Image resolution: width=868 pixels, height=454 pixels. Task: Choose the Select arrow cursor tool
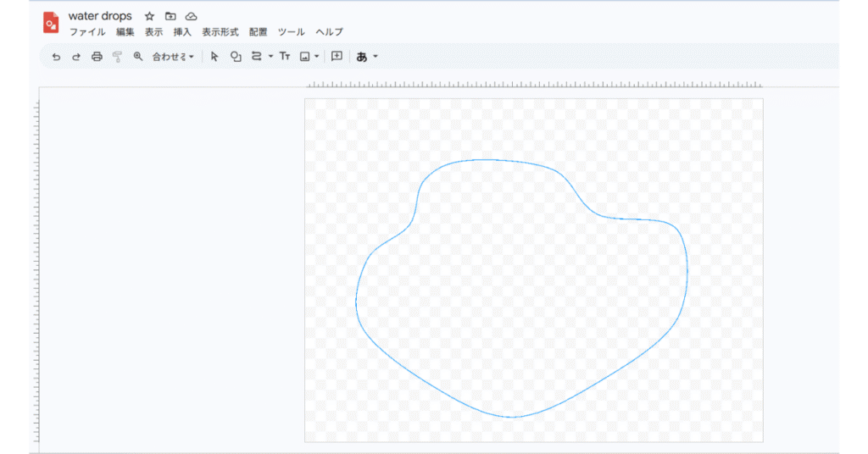click(214, 57)
